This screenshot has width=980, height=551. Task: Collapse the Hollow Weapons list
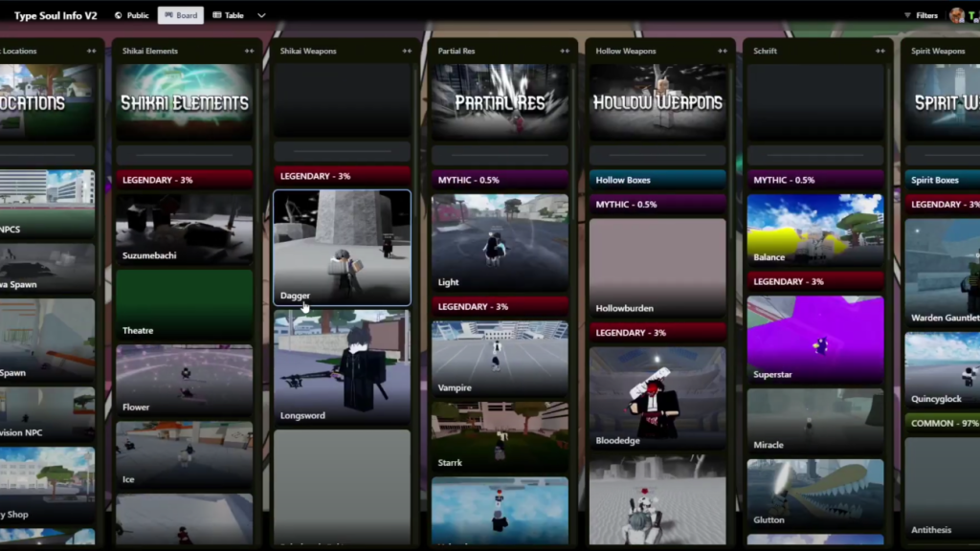[723, 51]
